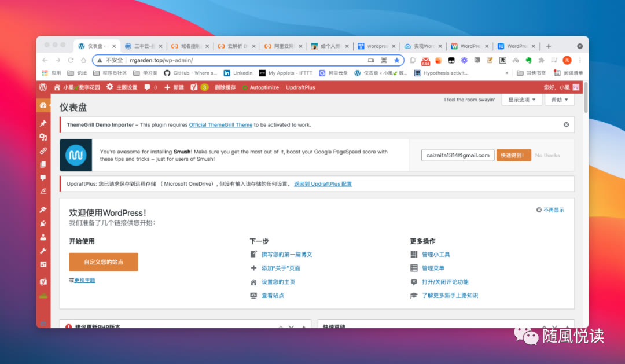625x364 pixels.
Task: Open 返回到 UpdraftPlus 配置 link
Action: tap(323, 184)
